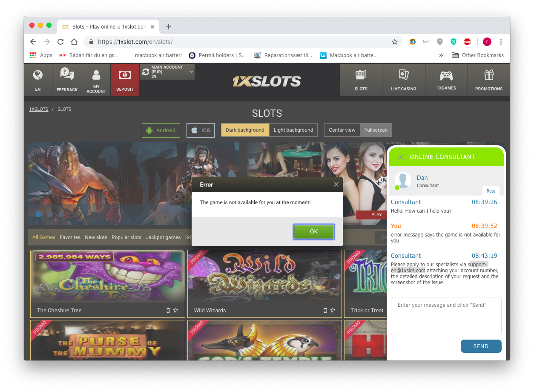Screen dimensions: 534x392
Task: Open Other Bookmarks folder
Action: (478, 55)
